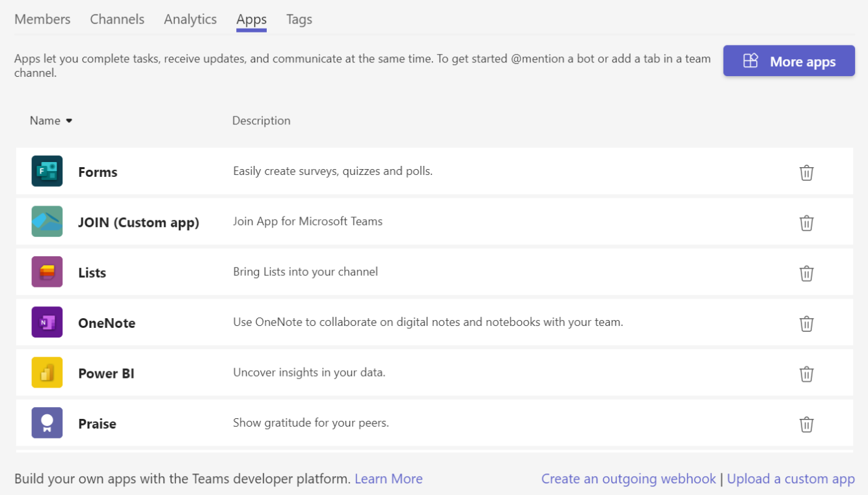Click the Praise app icon
Screen dimensions: 868x495
point(47,423)
